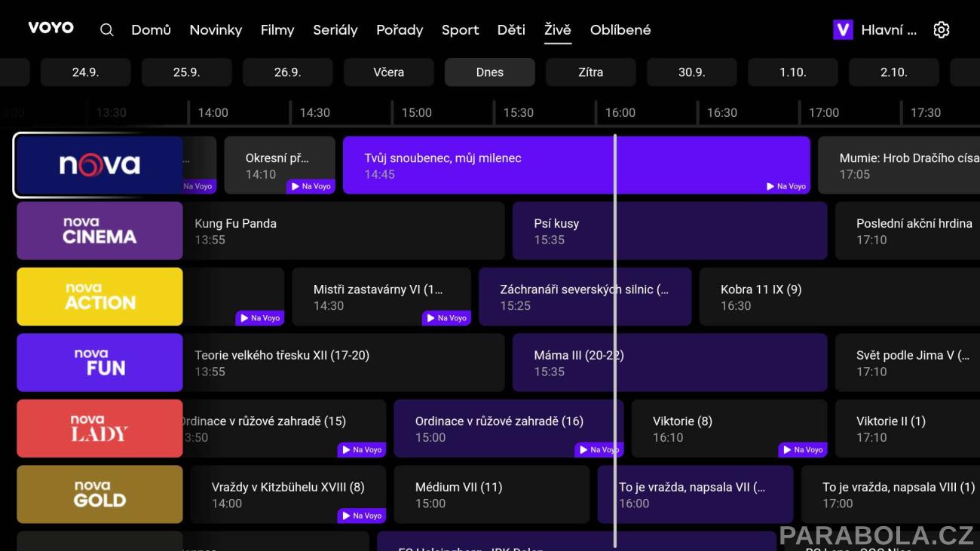Screen dimensions: 980x551
Task: Click Na Voyo badge on Tvůj snoubenec
Action: click(786, 186)
